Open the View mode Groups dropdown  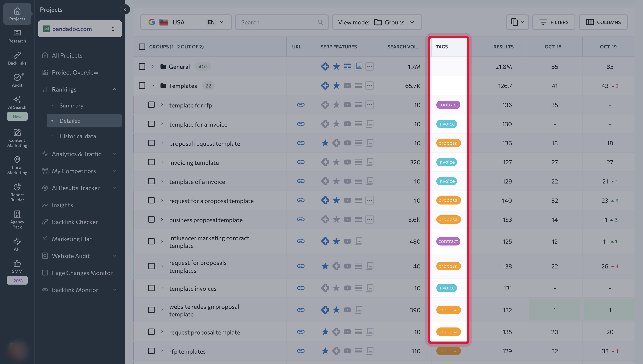click(x=377, y=22)
